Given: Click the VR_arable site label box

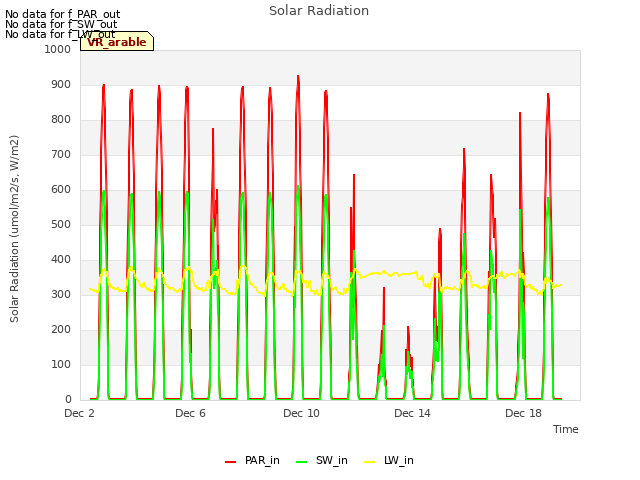Looking at the screenshot, I should [x=117, y=42].
